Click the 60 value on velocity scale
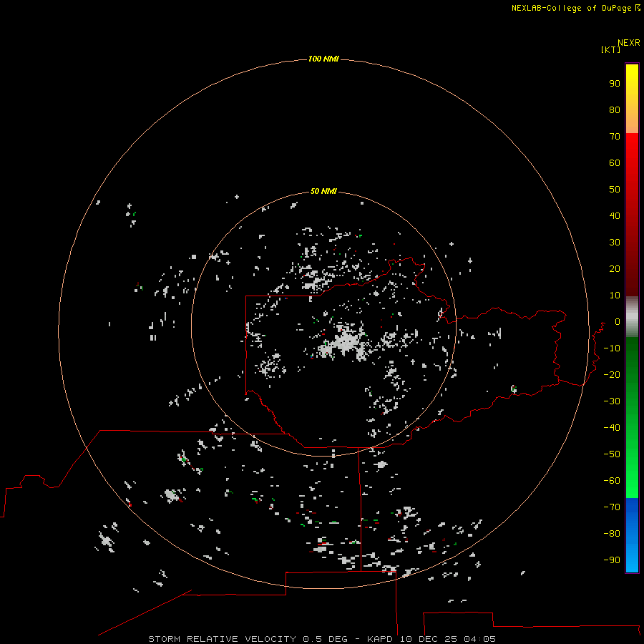This screenshot has height=644, width=644. (615, 163)
